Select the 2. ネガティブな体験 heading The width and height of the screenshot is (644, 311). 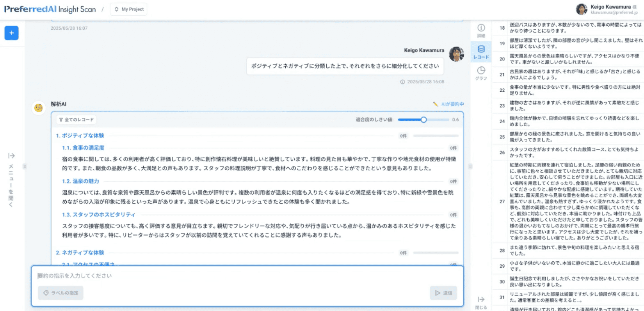click(80, 253)
